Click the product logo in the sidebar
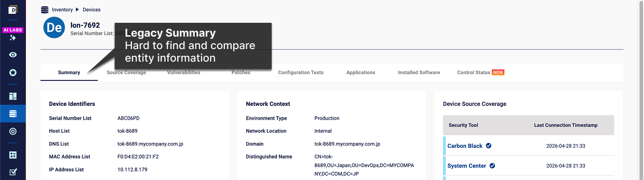Image resolution: width=644 pixels, height=180 pixels. pos(13,9)
